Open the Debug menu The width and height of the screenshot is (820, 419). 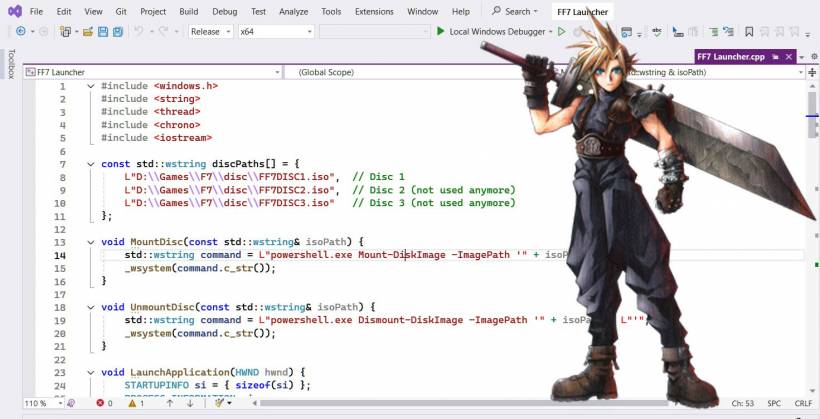(224, 12)
